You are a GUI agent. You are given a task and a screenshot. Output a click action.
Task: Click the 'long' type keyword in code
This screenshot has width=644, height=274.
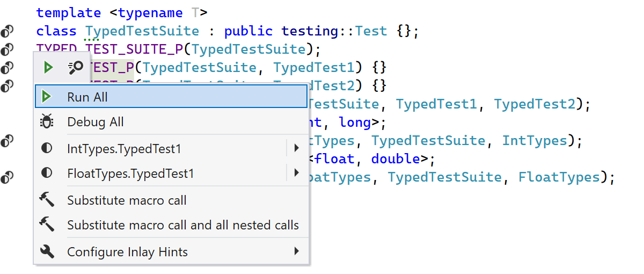click(355, 122)
